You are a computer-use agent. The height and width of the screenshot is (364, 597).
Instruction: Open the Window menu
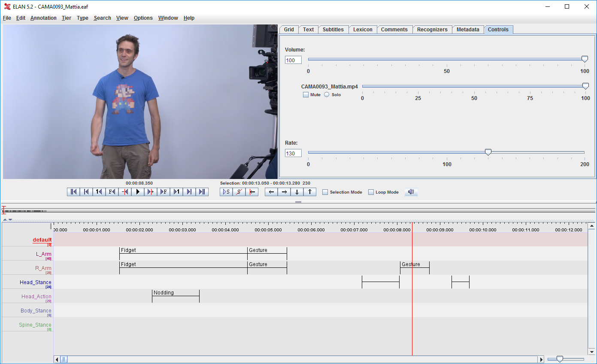(x=168, y=18)
